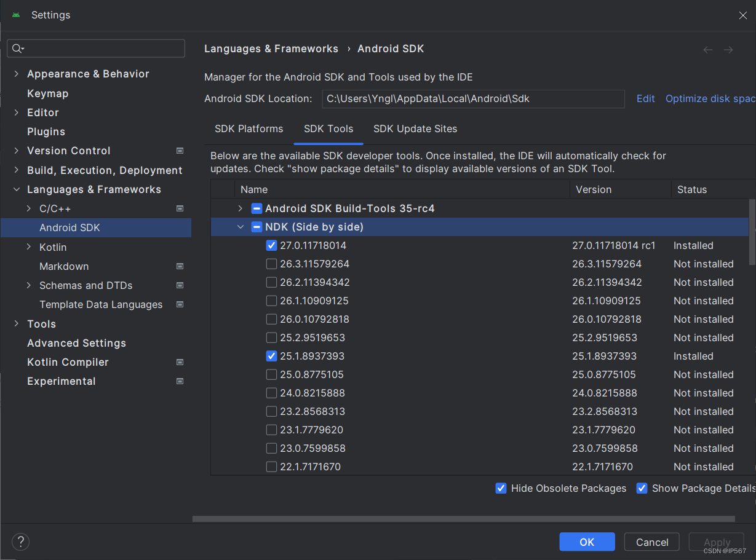Viewport: 756px width, 560px height.
Task: Check NDK version 23.0.7599858
Action: click(x=271, y=448)
